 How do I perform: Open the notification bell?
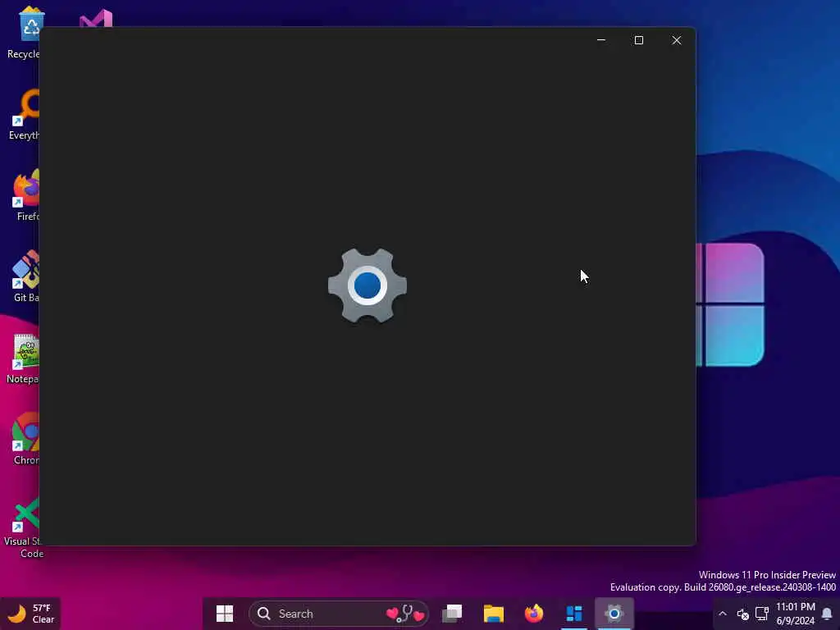point(827,614)
